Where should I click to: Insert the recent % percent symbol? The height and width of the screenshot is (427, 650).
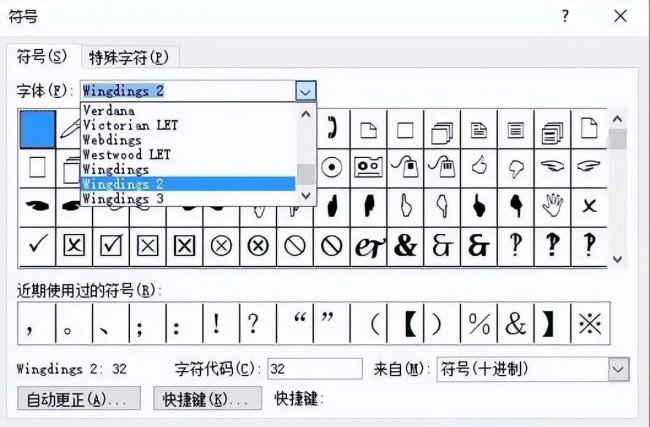pyautogui.click(x=479, y=323)
